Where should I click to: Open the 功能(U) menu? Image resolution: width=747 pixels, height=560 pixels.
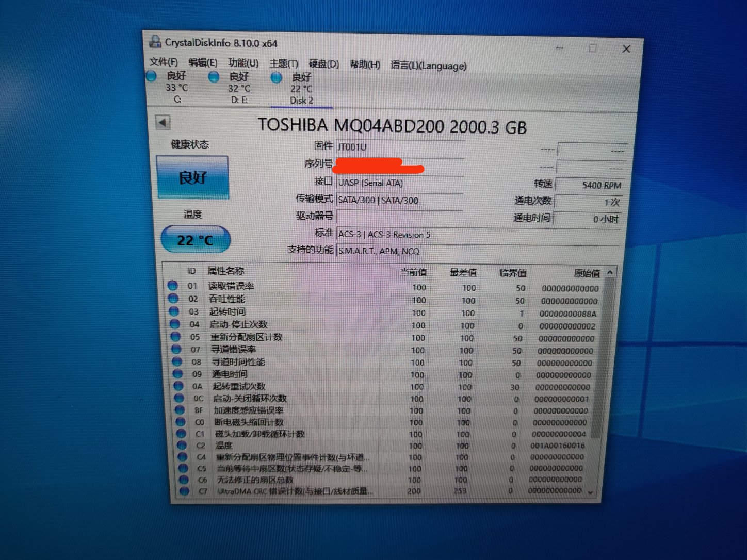243,63
